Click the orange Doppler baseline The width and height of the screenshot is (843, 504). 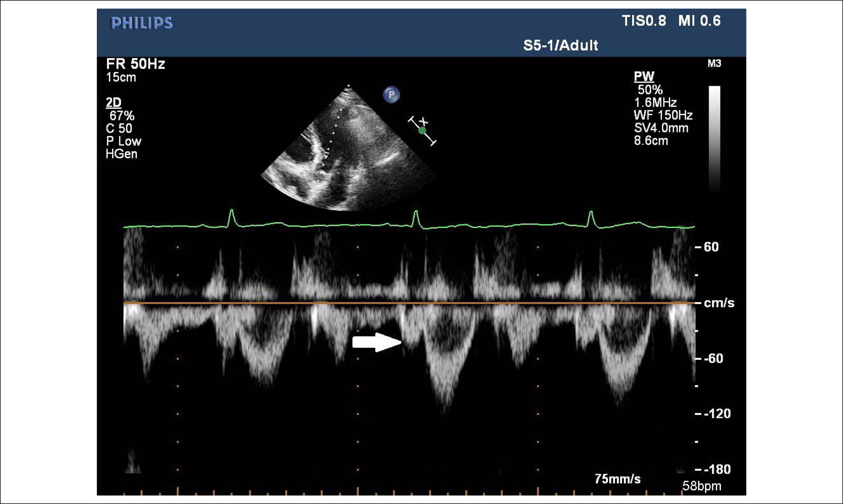click(x=409, y=303)
